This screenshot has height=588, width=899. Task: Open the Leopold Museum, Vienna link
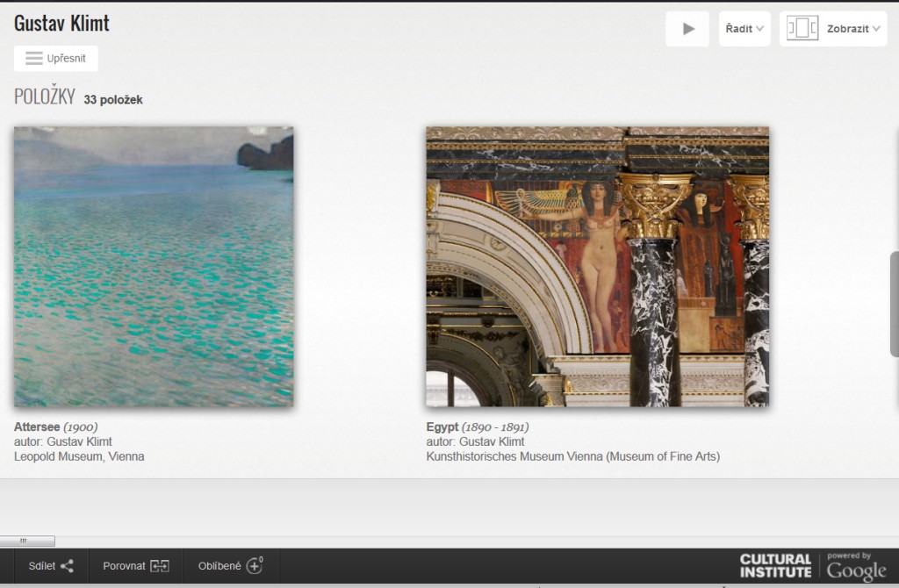pyautogui.click(x=79, y=456)
